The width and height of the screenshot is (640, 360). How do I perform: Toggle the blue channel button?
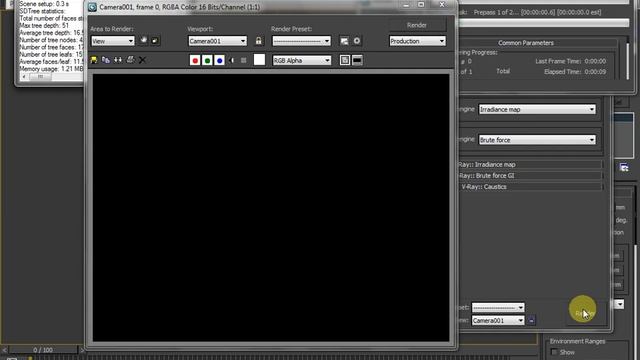tap(220, 60)
